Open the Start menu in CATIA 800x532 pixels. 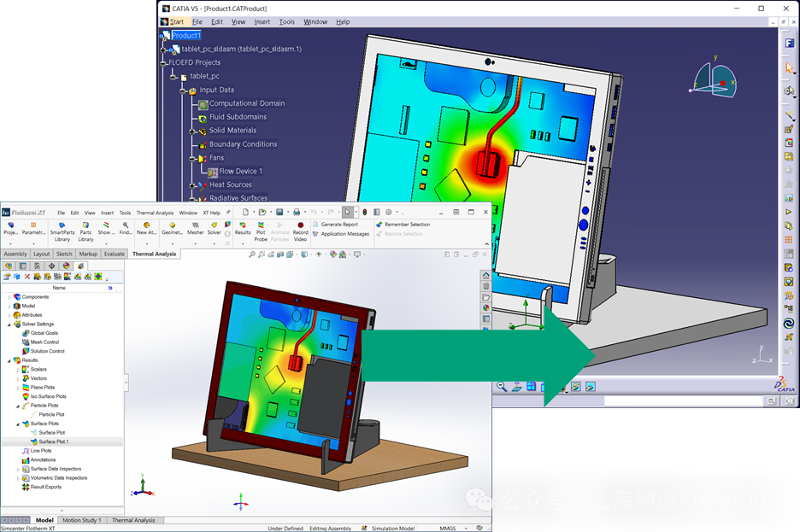[177, 22]
